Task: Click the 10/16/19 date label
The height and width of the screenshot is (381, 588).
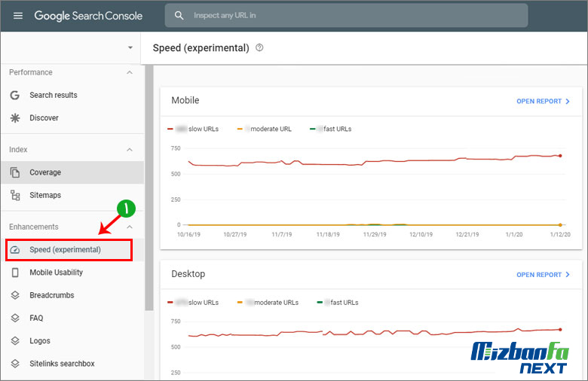Action: [x=188, y=234]
